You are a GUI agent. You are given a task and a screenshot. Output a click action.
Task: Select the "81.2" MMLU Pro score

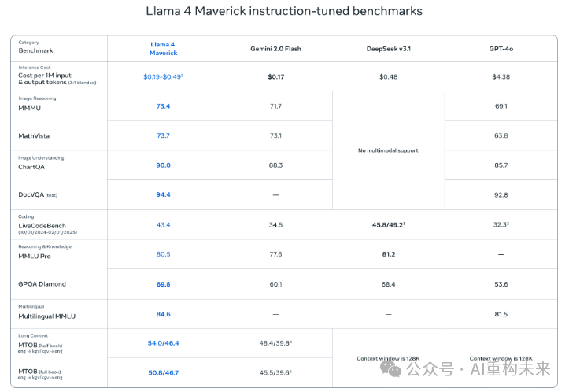pyautogui.click(x=389, y=254)
